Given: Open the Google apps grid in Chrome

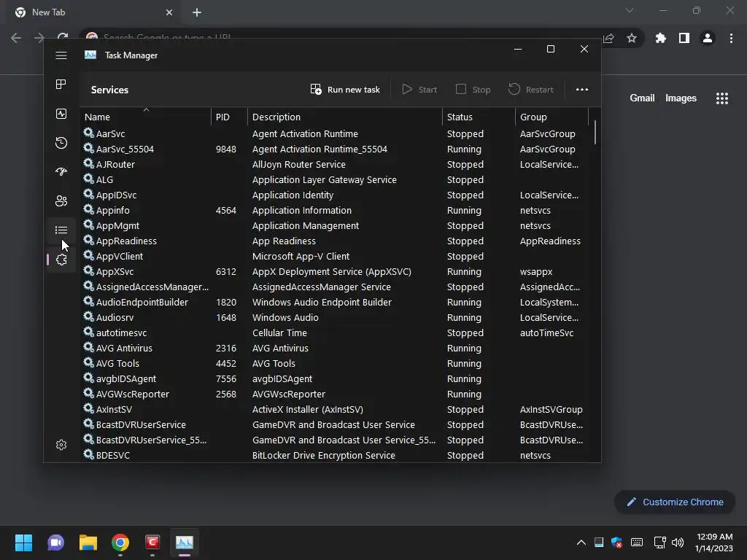Looking at the screenshot, I should click(x=721, y=98).
